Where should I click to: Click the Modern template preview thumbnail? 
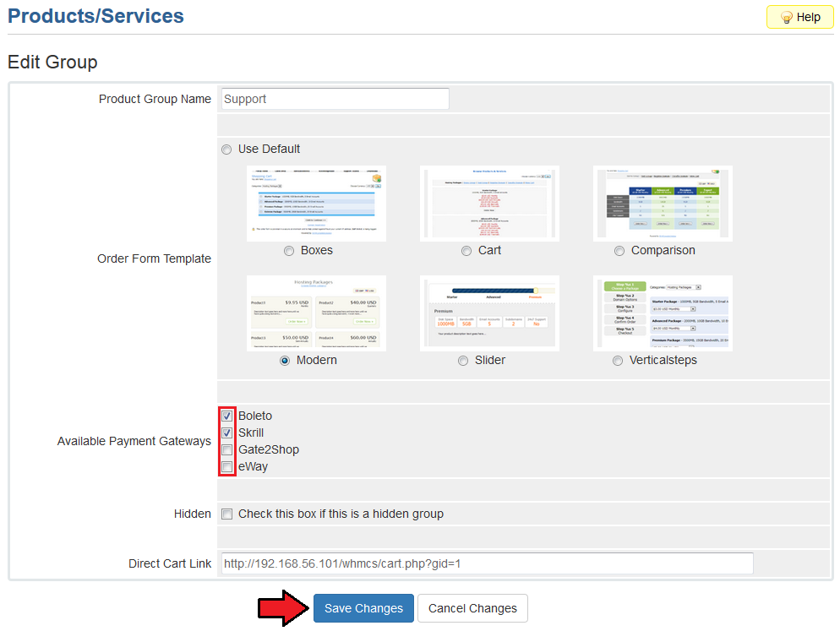(x=316, y=313)
